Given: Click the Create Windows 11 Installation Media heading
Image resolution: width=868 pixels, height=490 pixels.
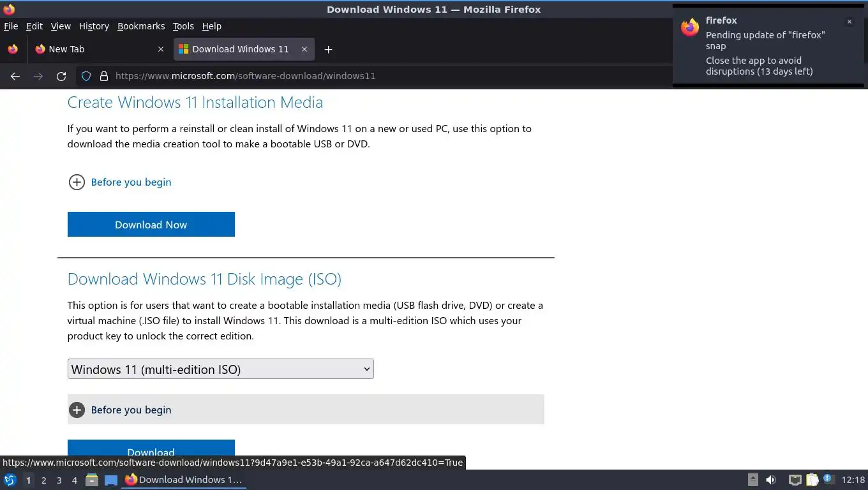Looking at the screenshot, I should click(195, 102).
